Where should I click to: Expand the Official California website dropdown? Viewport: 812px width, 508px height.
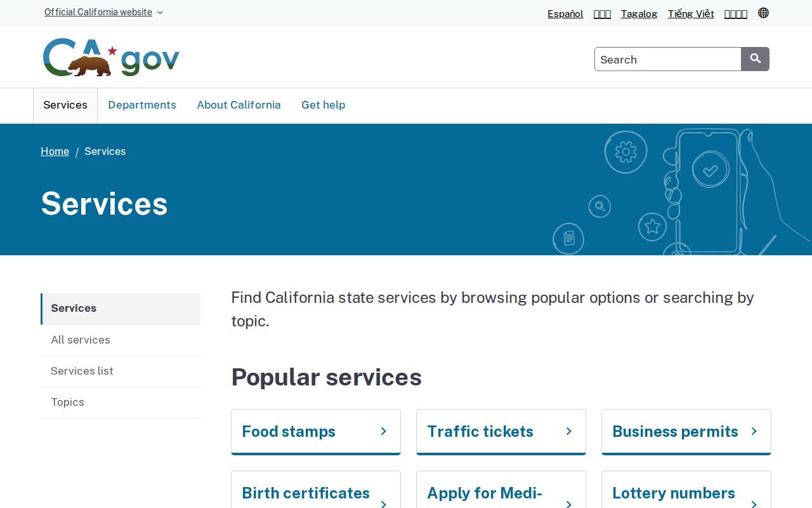coord(103,12)
